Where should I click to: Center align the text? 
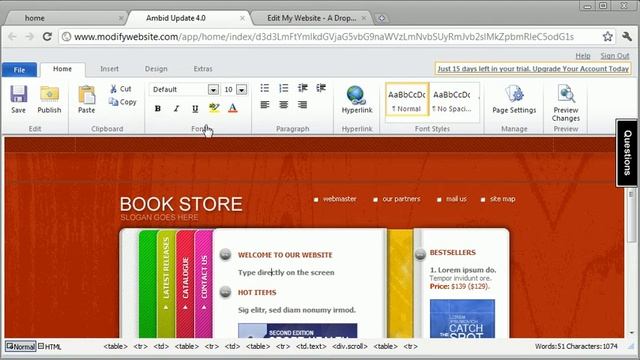pos(284,105)
